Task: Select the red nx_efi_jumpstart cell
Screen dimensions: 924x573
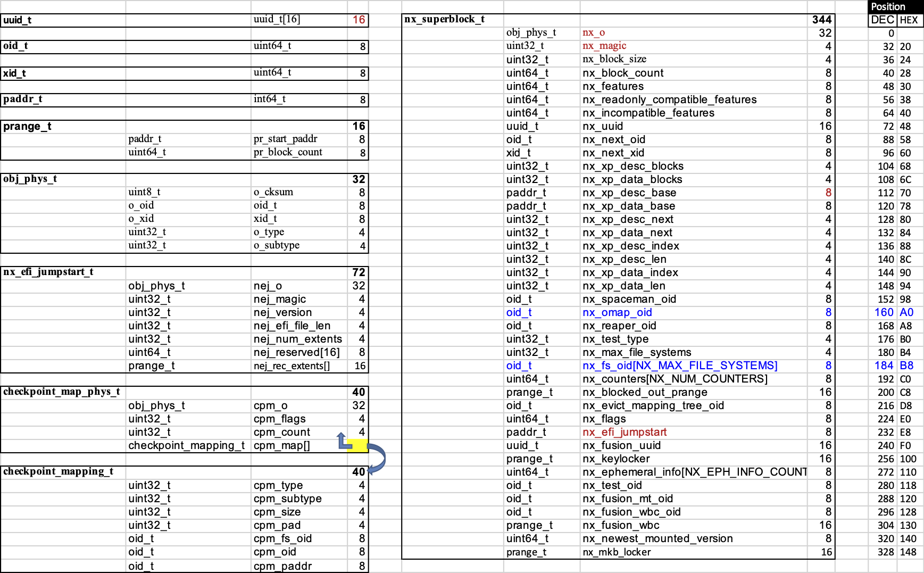Action: [x=694, y=432]
